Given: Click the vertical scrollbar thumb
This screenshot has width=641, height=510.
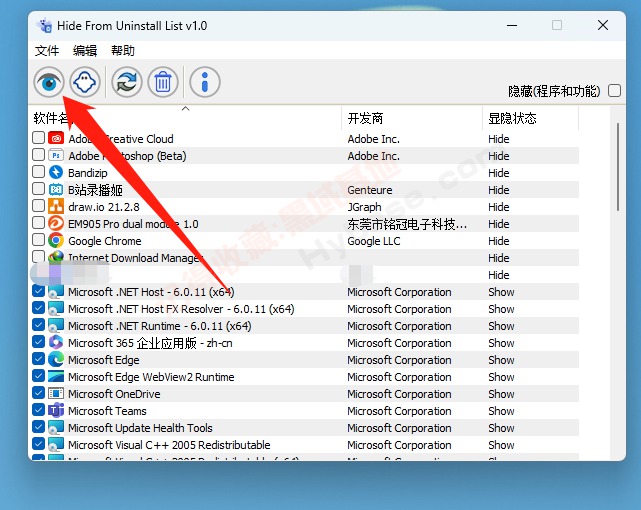Looking at the screenshot, I should pos(618,167).
